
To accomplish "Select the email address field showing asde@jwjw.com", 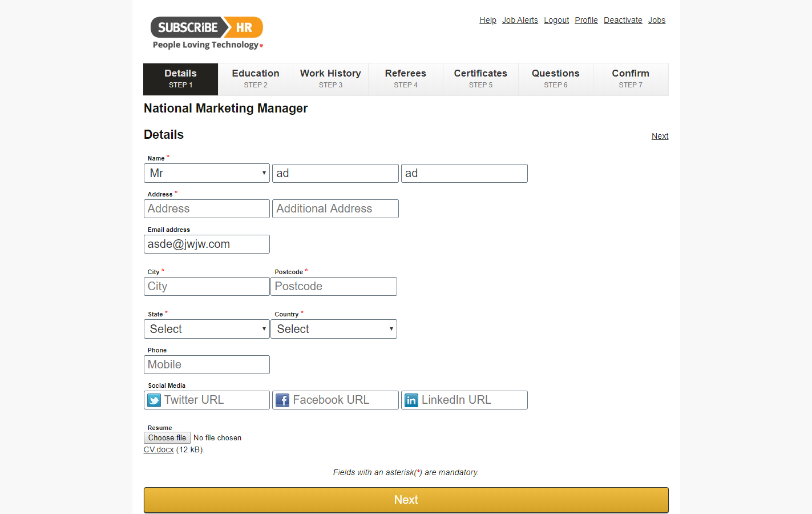I will [x=207, y=244].
